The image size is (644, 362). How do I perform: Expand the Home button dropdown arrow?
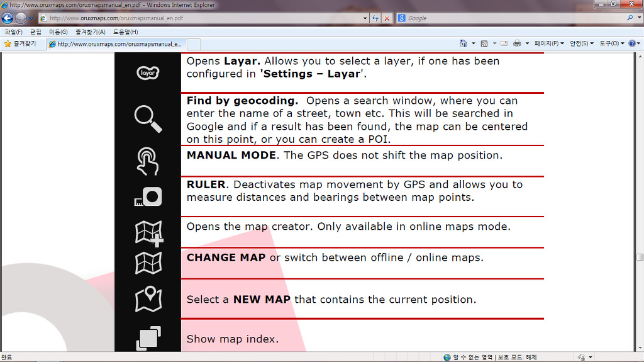tap(473, 43)
